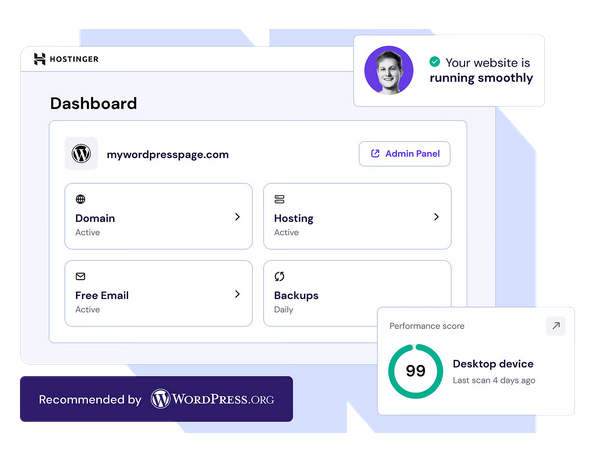The height and width of the screenshot is (457, 593).
Task: Expand the Domain card chevron
Action: [x=237, y=217]
